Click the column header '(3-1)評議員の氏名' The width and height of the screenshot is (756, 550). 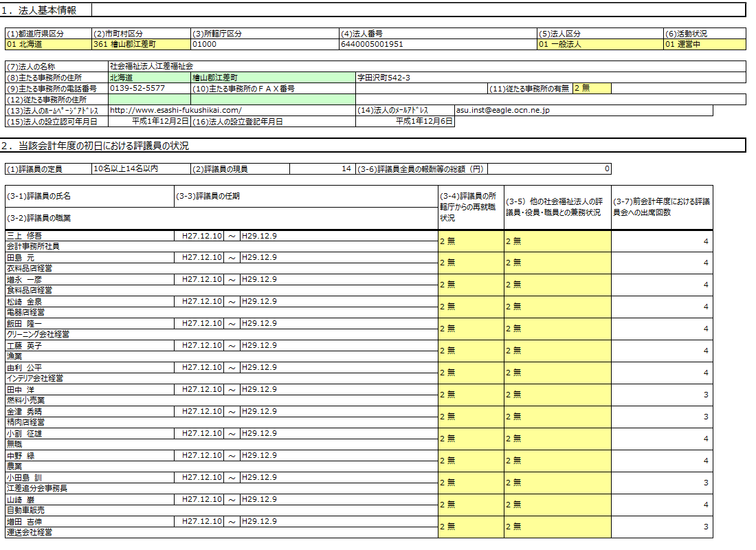point(89,197)
